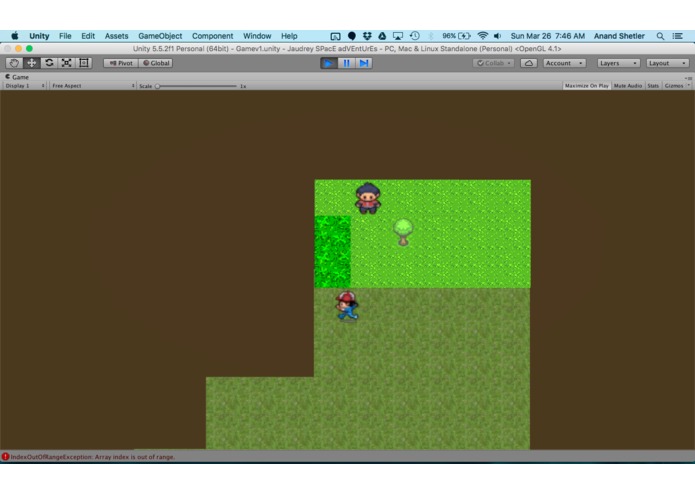This screenshot has height=494, width=695.
Task: Select the Scale tool
Action: click(66, 63)
